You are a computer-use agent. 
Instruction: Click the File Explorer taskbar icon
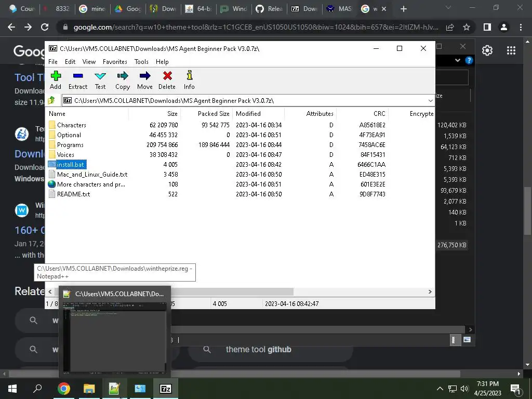(89, 389)
